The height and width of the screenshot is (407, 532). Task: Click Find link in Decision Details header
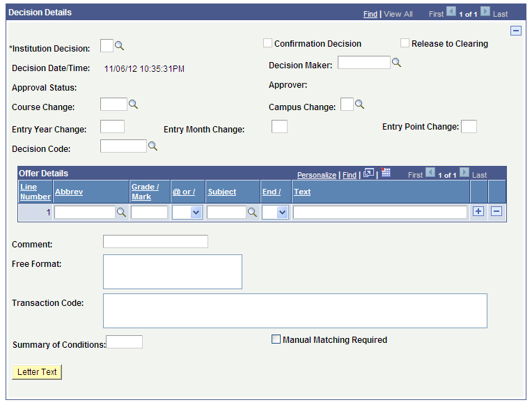(x=370, y=14)
